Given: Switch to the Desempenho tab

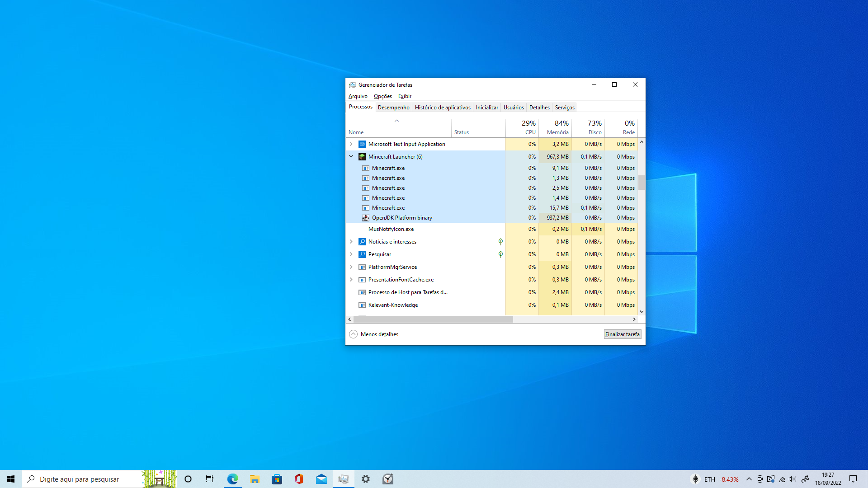Looking at the screenshot, I should [393, 108].
